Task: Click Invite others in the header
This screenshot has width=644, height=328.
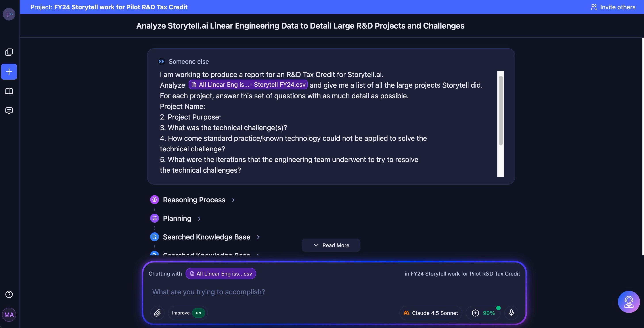Action: pyautogui.click(x=613, y=7)
